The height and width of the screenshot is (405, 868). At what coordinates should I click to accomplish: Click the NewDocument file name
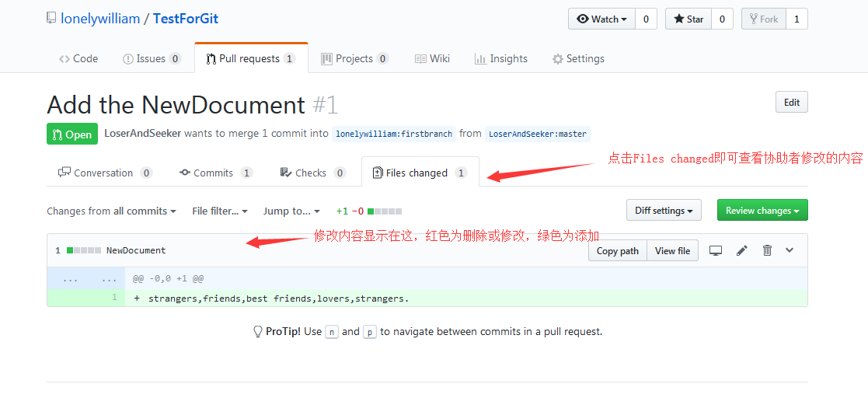[136, 250]
